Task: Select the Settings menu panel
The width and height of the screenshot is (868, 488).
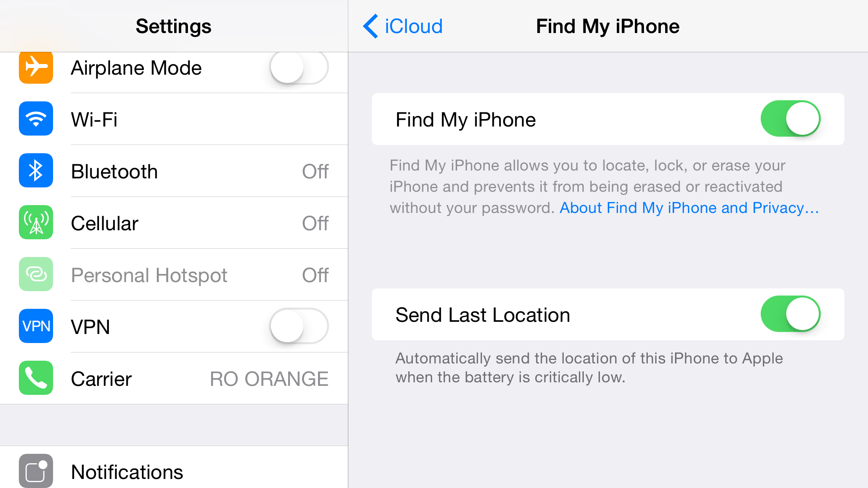Action: coord(172,244)
